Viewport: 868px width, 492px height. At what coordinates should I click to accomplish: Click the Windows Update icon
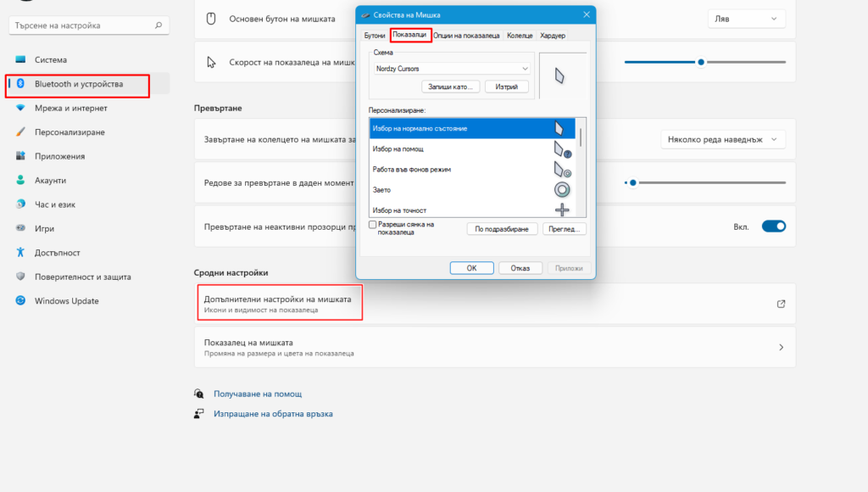20,300
